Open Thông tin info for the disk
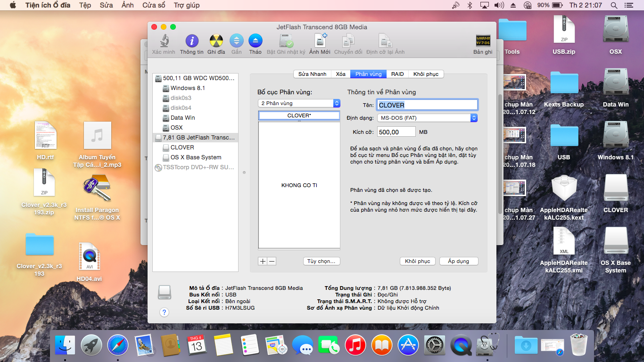Screen dimensions: 644x362 tap(192, 41)
